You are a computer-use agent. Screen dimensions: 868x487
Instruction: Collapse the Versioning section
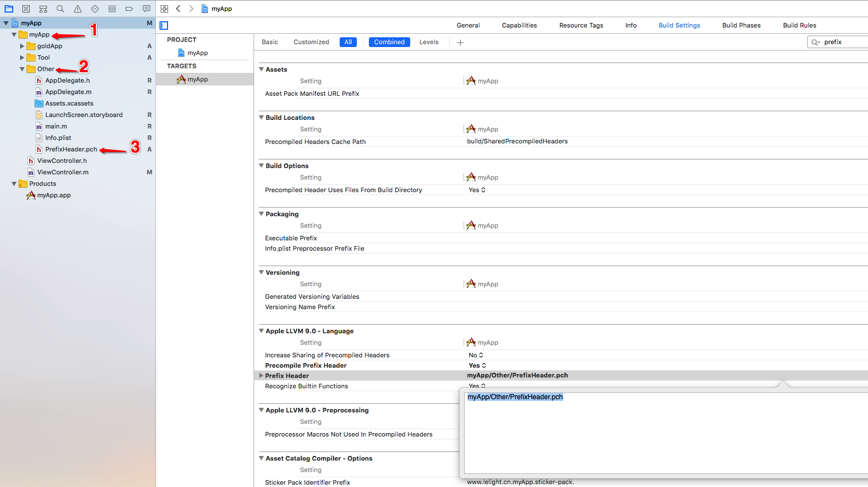coord(262,272)
